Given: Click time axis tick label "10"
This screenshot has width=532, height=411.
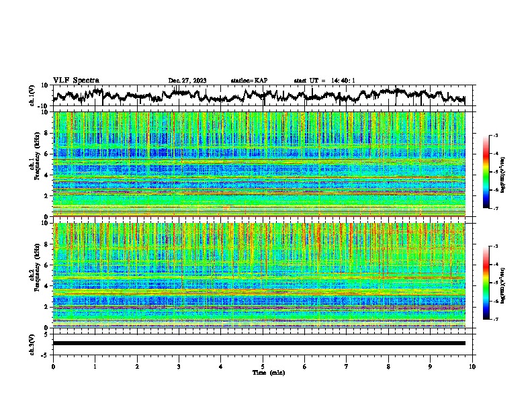Looking at the screenshot, I should tap(472, 367).
